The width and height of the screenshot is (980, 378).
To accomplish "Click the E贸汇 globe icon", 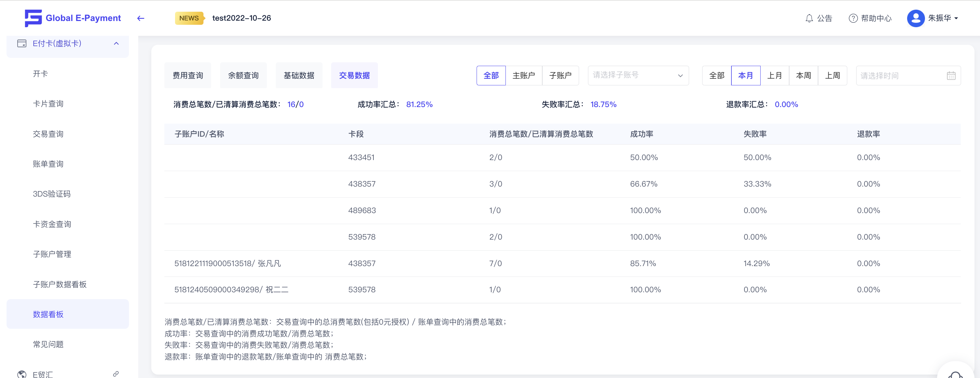I will tap(22, 374).
